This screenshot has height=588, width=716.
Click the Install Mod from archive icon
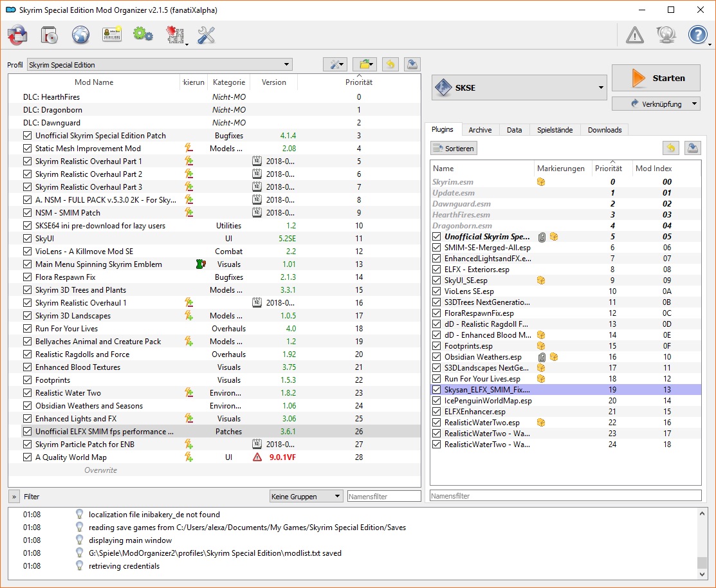pos(50,35)
